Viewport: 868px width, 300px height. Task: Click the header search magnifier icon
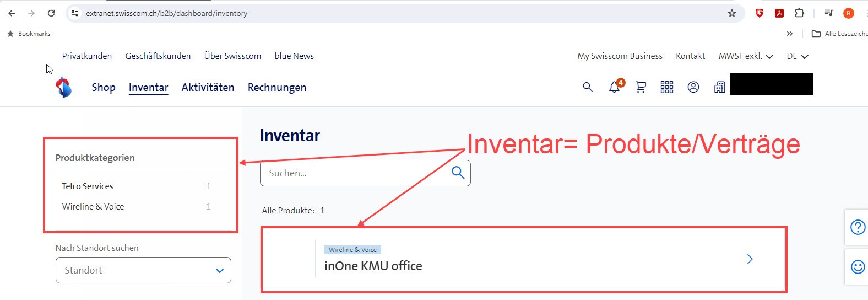588,87
